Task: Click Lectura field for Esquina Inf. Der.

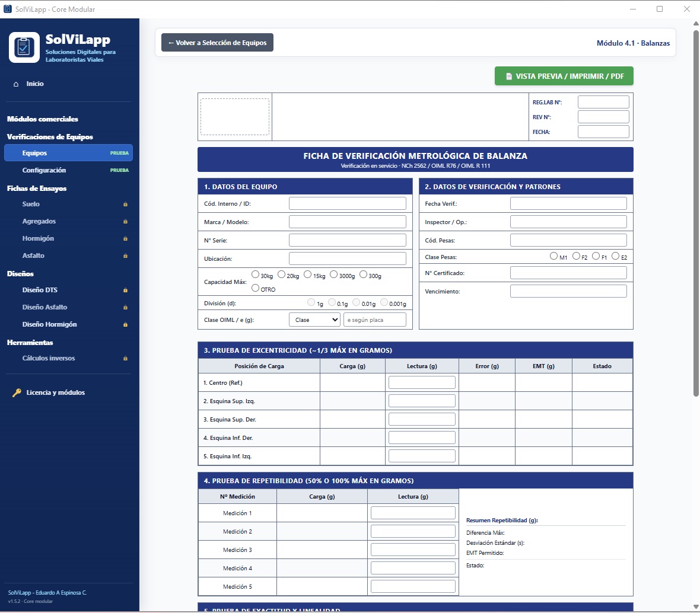Action: [x=422, y=437]
